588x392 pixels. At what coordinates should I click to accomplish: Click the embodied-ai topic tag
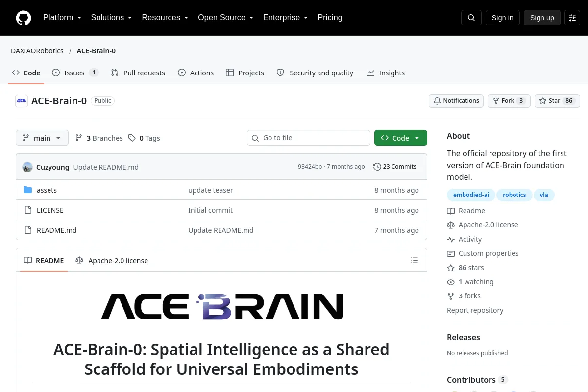471,195
